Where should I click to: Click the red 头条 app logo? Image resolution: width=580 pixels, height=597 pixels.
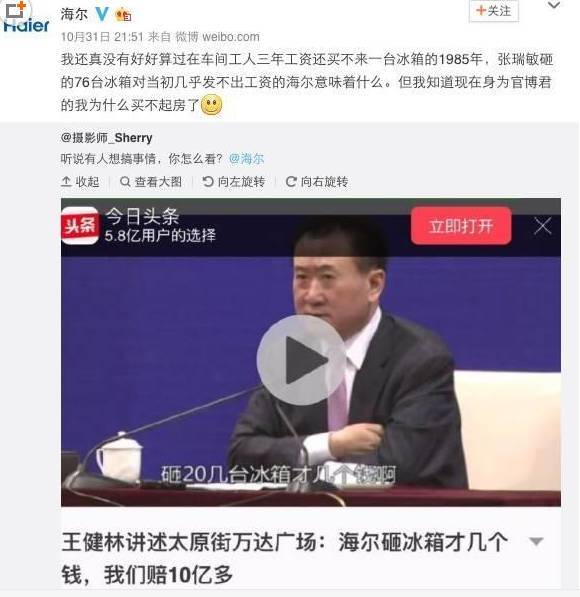(x=80, y=226)
